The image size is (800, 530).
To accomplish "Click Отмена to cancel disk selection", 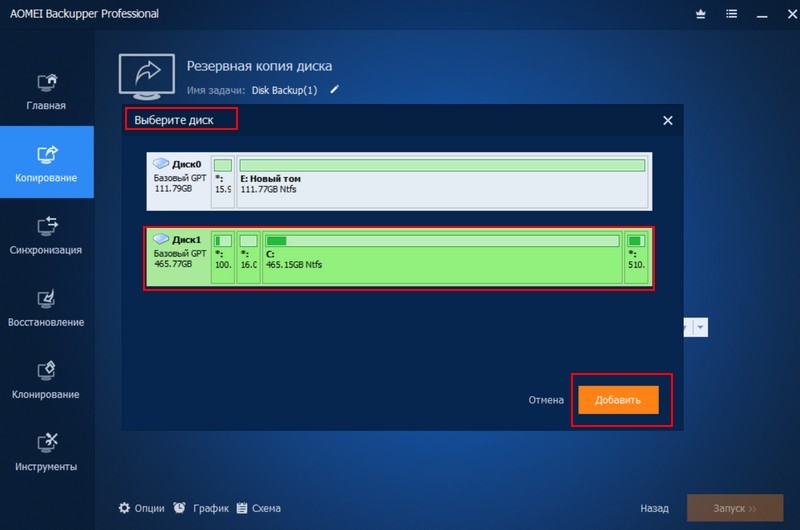I will pyautogui.click(x=546, y=400).
